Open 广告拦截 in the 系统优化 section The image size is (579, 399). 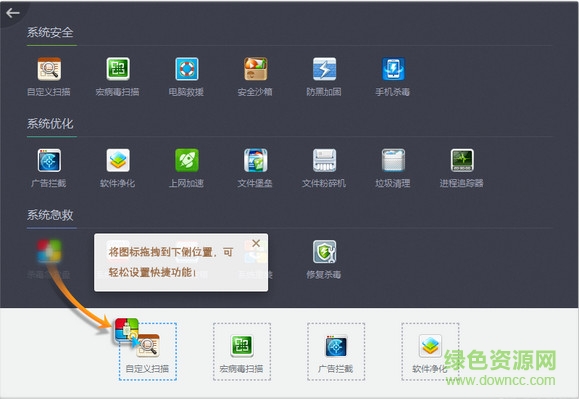tap(49, 168)
